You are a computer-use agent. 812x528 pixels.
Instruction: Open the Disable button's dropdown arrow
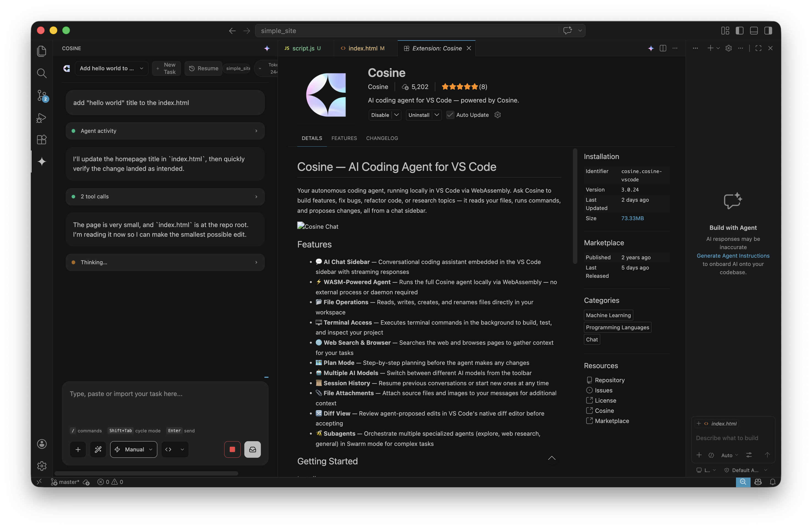click(x=397, y=115)
